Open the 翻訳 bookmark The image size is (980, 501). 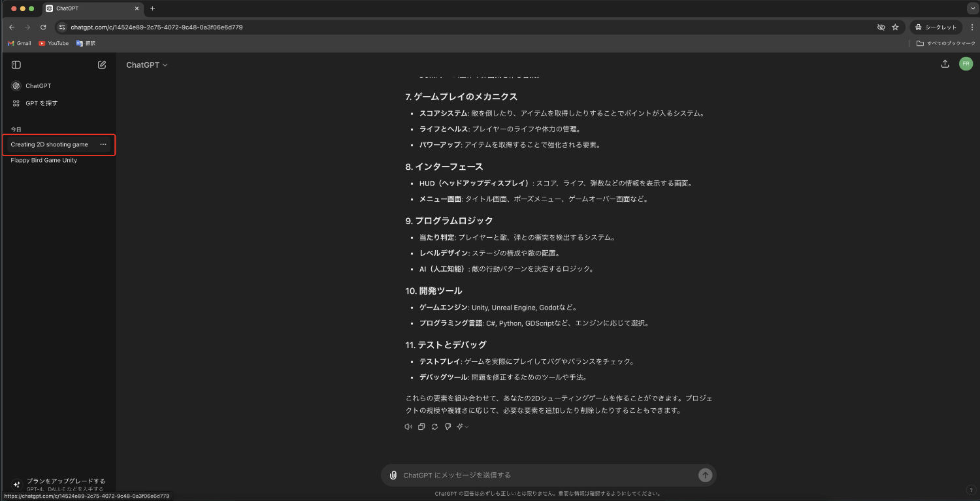point(86,43)
